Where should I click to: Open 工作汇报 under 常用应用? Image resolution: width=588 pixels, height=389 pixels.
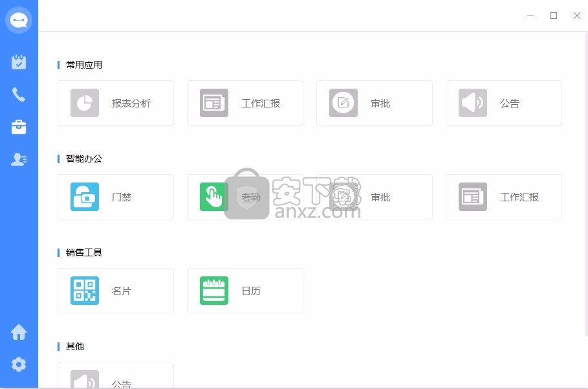point(245,103)
